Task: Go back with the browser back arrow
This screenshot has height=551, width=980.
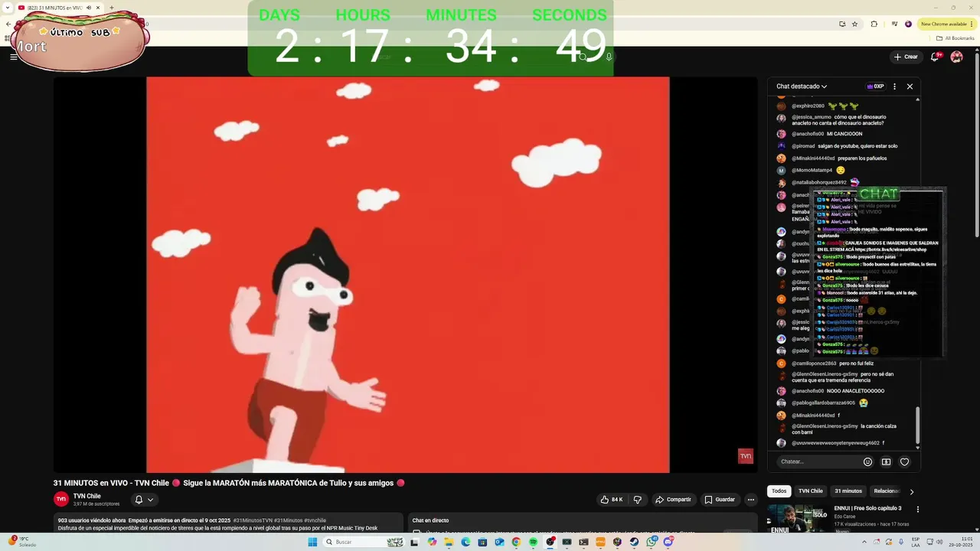Action: click(x=8, y=24)
